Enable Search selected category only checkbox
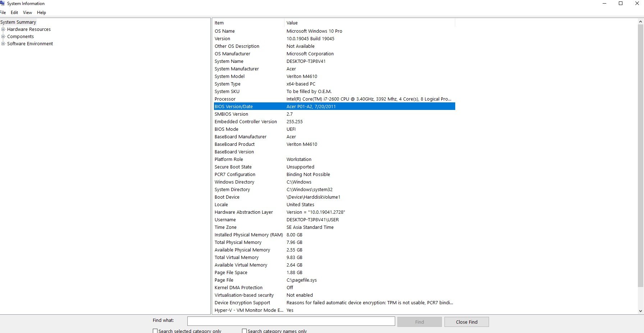This screenshot has width=644, height=333. [155, 331]
